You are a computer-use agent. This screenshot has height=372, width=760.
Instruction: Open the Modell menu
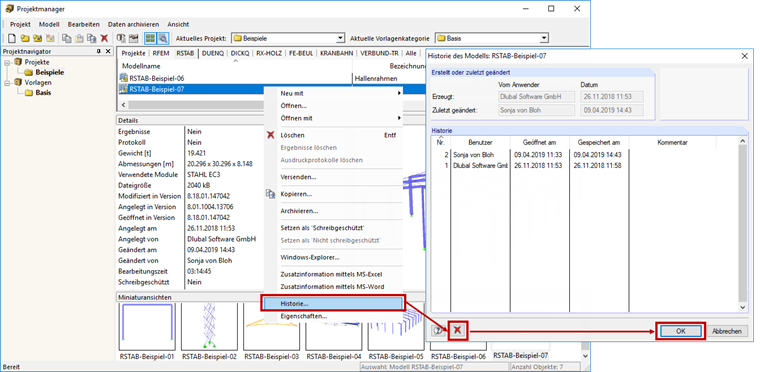[x=49, y=24]
